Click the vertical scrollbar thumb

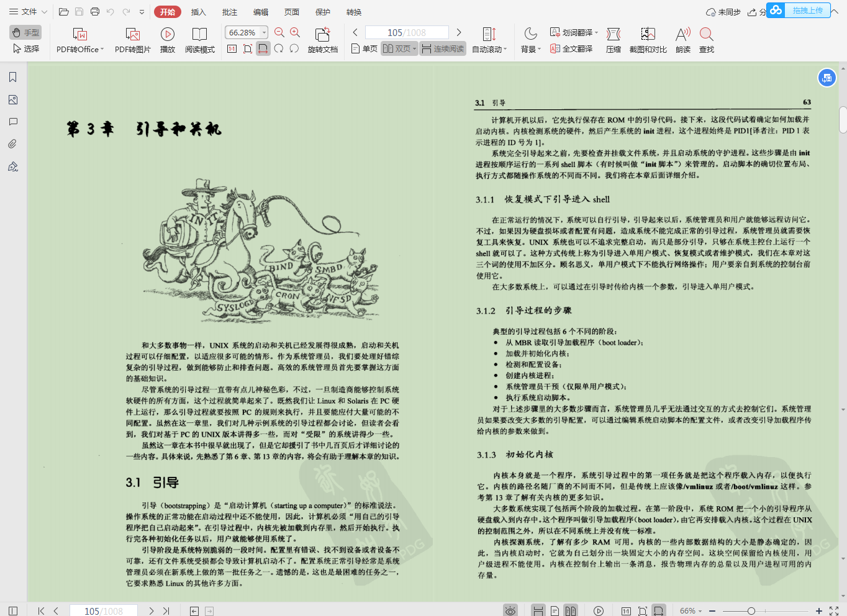click(x=843, y=119)
